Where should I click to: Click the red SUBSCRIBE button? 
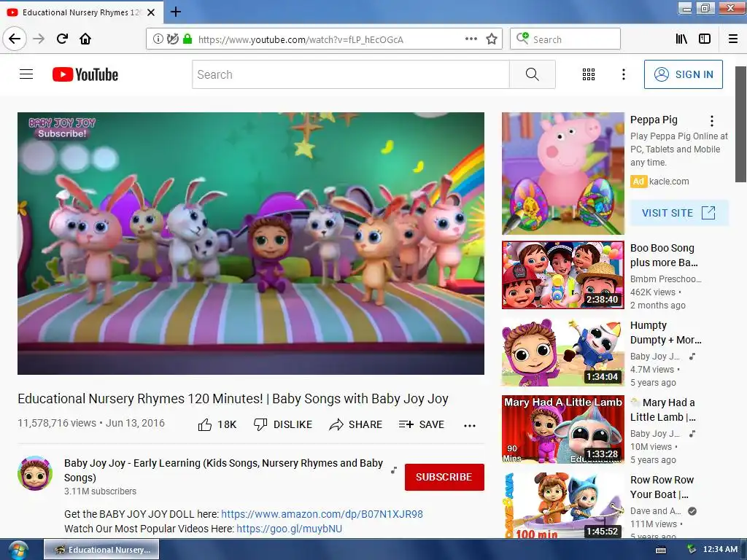[x=444, y=477]
